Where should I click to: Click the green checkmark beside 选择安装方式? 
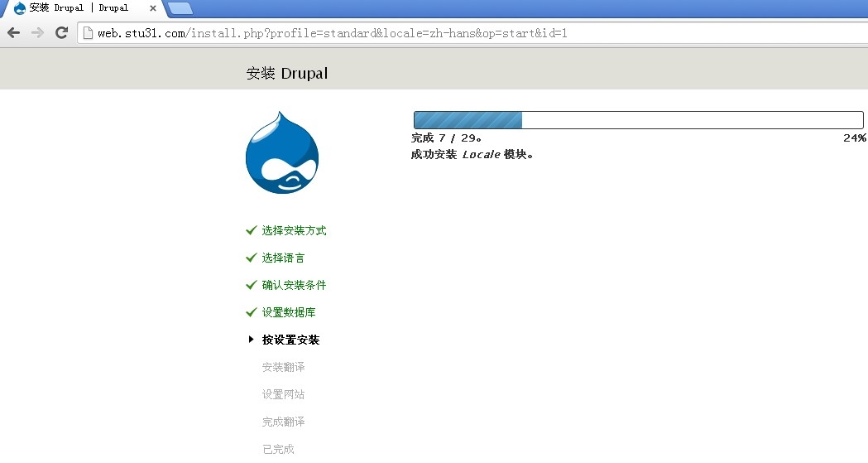[x=252, y=230]
